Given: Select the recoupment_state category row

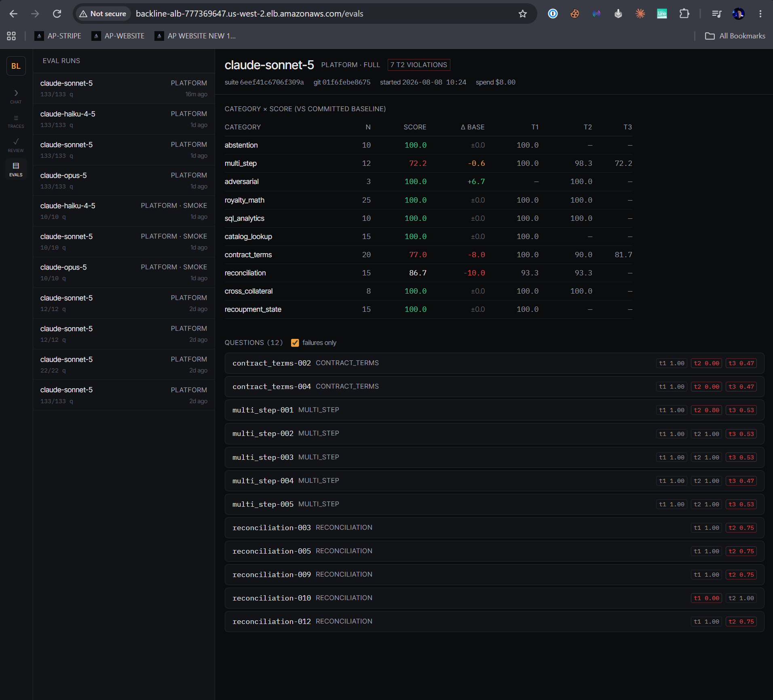Looking at the screenshot, I should click(x=428, y=309).
